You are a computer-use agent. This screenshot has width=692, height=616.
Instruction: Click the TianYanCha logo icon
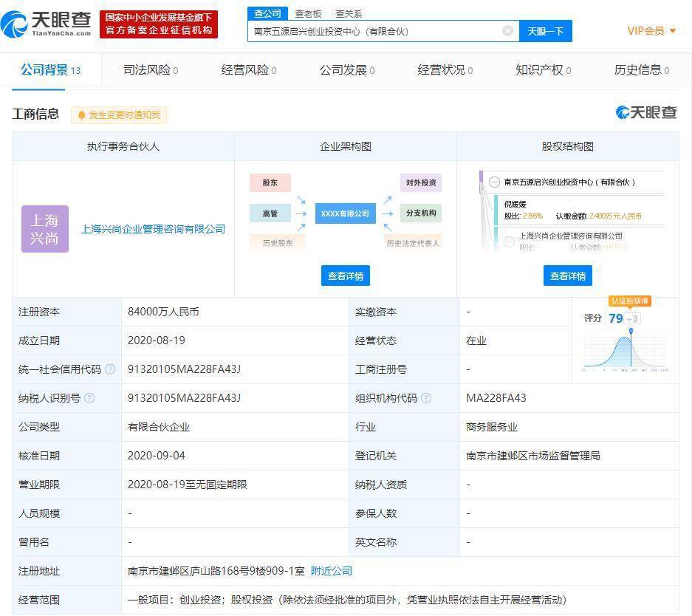coord(15,24)
